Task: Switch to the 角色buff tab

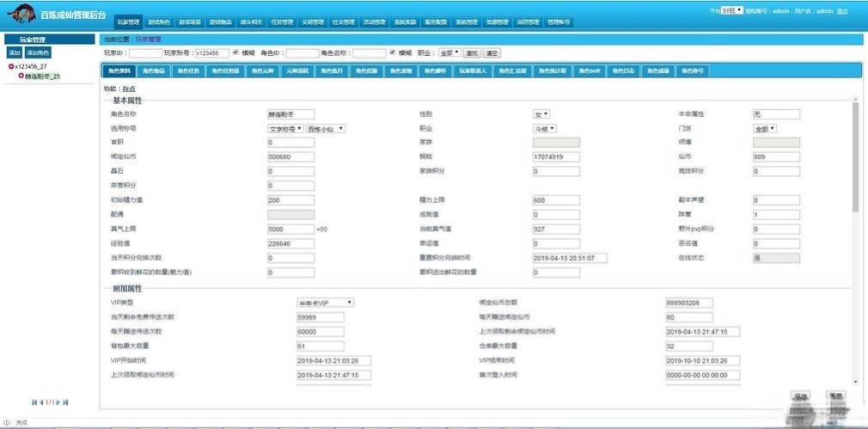Action: (590, 70)
